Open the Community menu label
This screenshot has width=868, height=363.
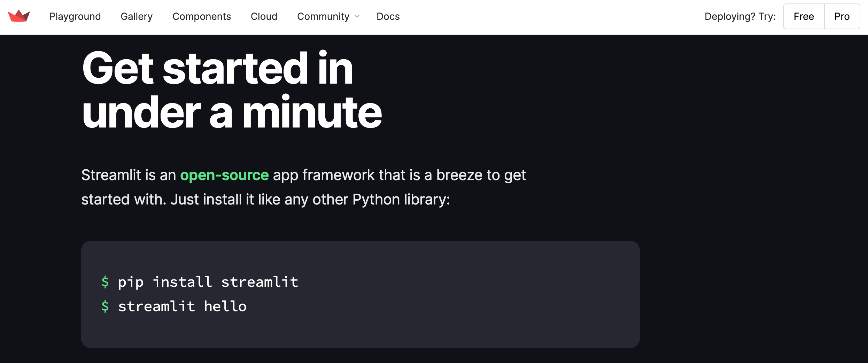coord(323,16)
